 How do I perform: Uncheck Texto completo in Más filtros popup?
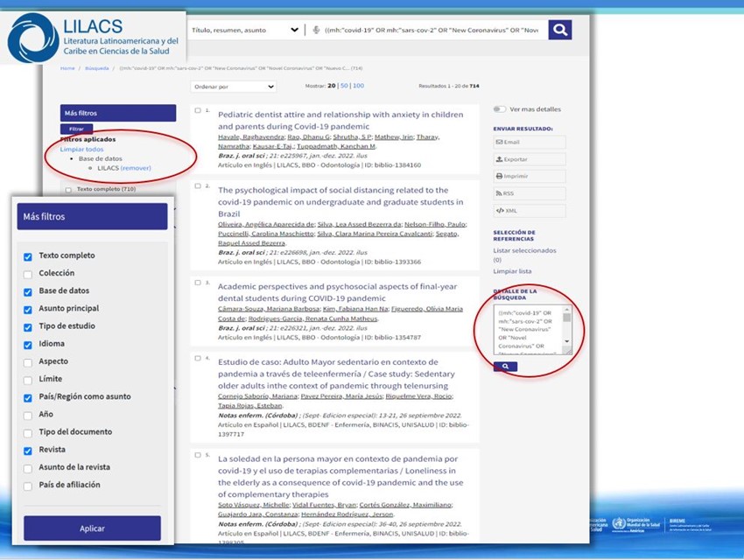click(x=28, y=256)
